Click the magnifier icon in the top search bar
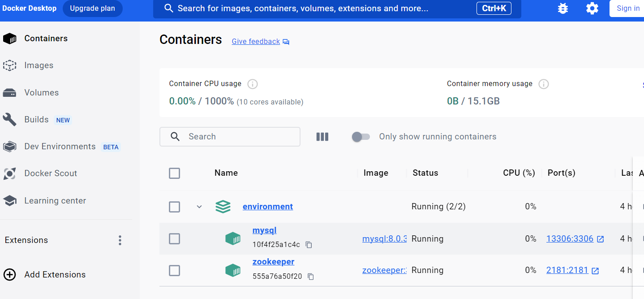Screen dimensions: 644x299 coord(169,9)
